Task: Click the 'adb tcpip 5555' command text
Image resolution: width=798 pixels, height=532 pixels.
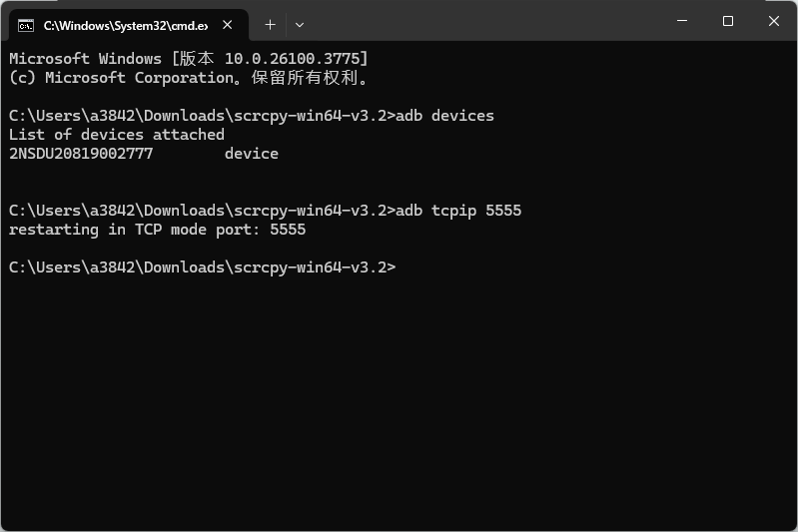Action: click(458, 211)
